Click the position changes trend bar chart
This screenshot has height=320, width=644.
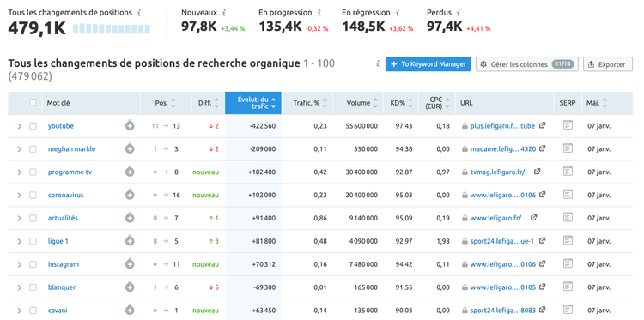pyautogui.click(x=112, y=28)
